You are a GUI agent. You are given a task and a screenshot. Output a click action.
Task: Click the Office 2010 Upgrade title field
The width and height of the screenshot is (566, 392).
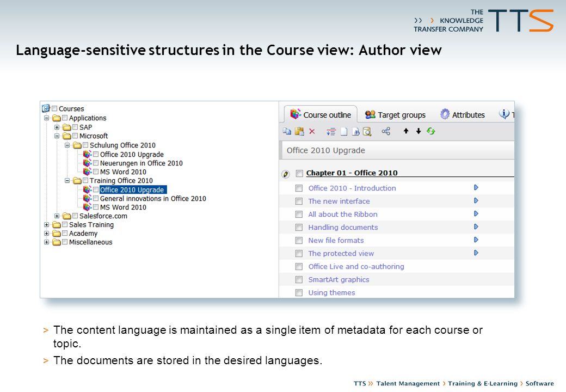click(x=397, y=150)
